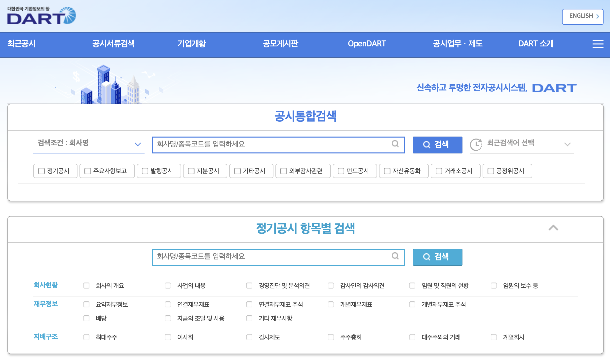Collapse the 정기공시 항목별 검색 panel
610x364 pixels.
(x=553, y=228)
